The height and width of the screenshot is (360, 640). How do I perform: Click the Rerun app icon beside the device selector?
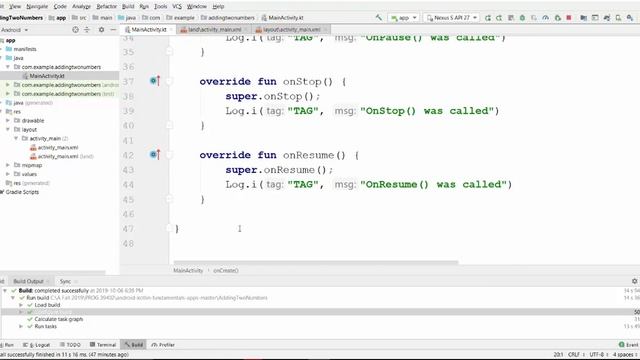coord(488,18)
